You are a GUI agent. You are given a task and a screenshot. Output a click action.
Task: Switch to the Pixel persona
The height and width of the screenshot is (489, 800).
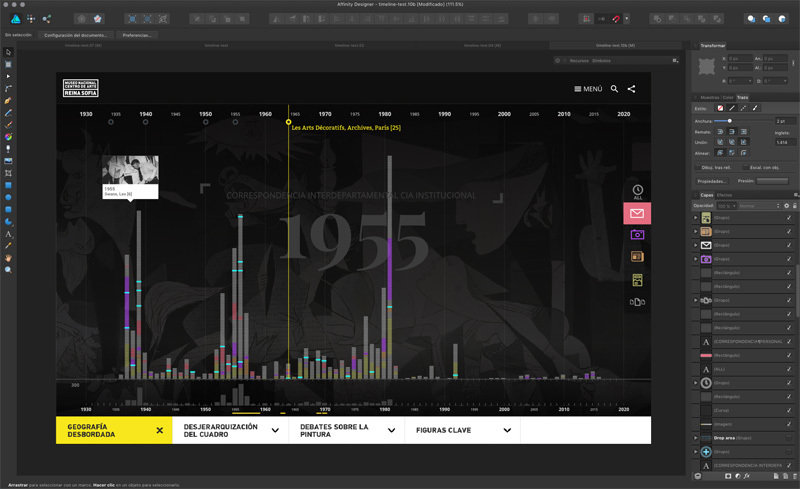tap(31, 19)
